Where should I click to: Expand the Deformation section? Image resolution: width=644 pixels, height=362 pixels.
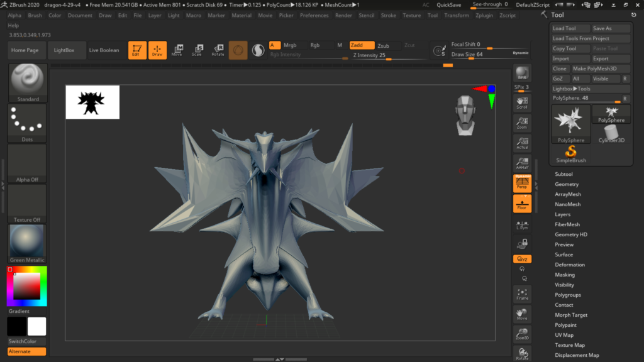tap(569, 265)
